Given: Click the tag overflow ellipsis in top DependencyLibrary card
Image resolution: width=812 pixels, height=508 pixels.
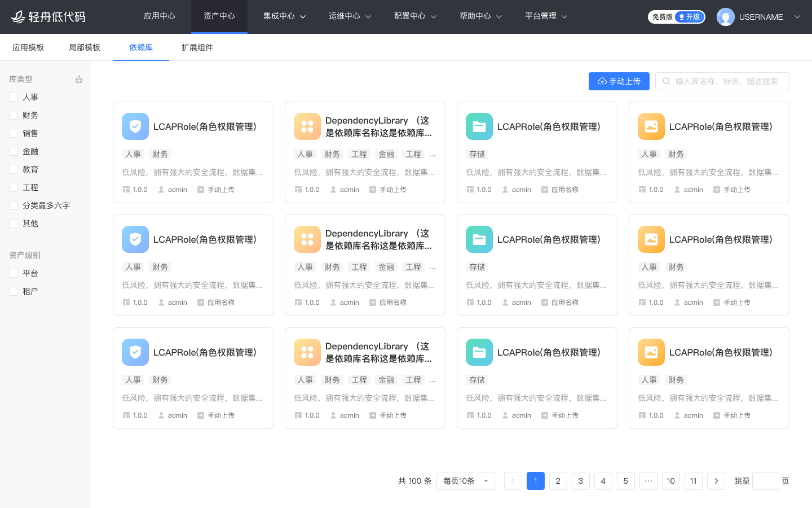Looking at the screenshot, I should point(433,154).
